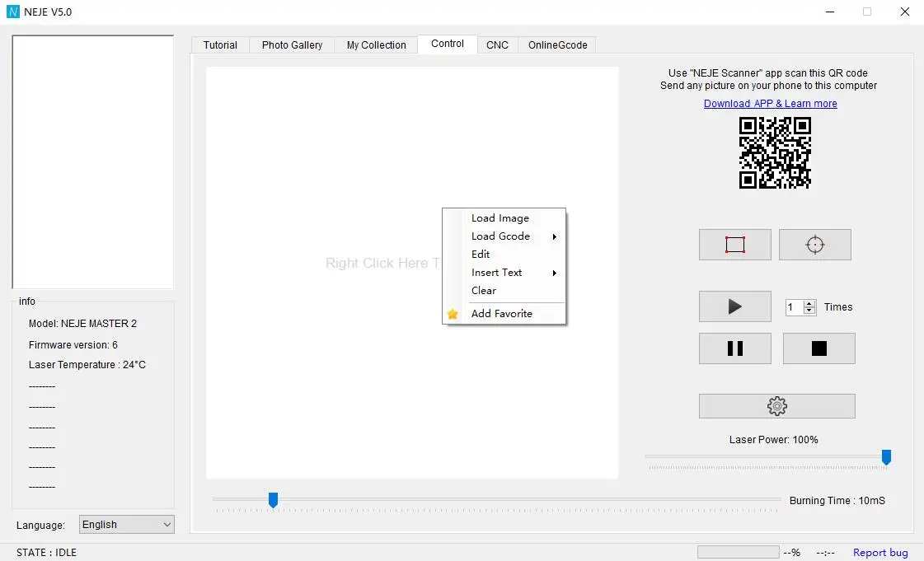The width and height of the screenshot is (924, 561).
Task: Expand the Insert Text submenu arrow
Action: coord(555,273)
